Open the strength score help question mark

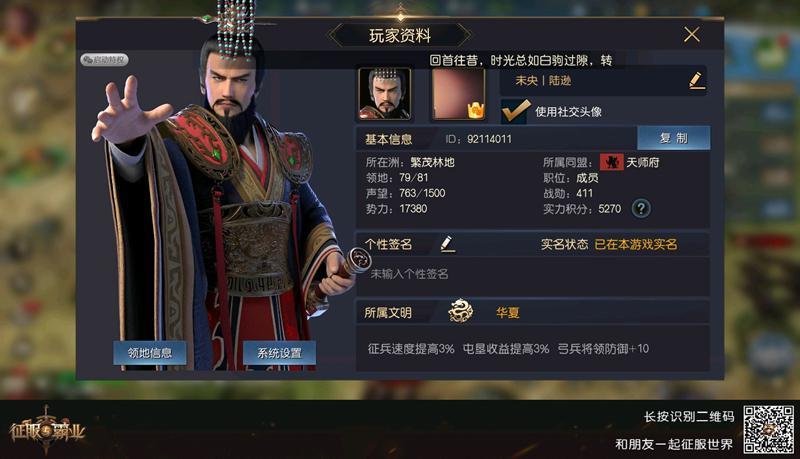click(641, 208)
